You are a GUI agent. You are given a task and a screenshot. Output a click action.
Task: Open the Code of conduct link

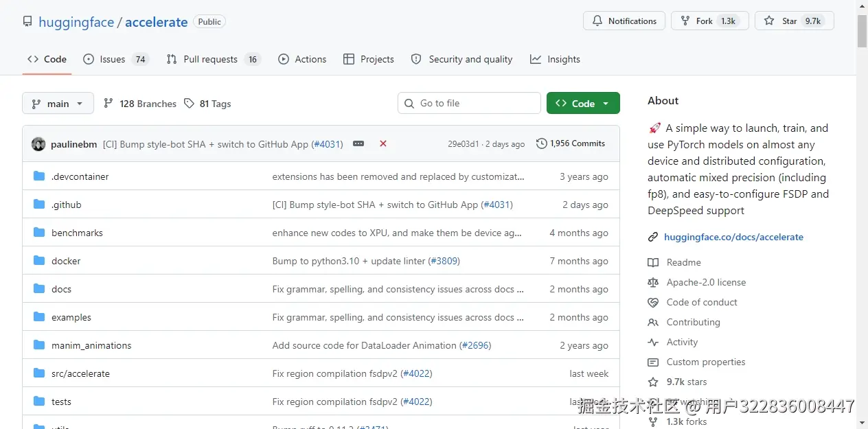coord(702,302)
